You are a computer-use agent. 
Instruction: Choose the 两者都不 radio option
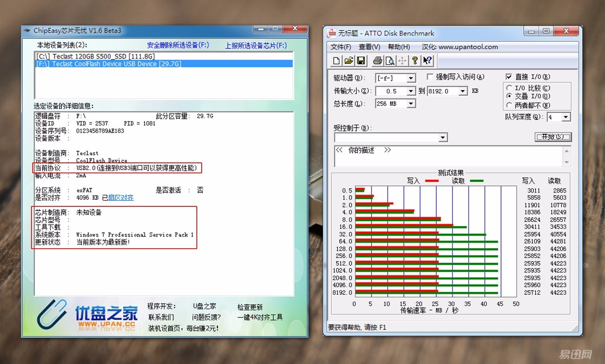pos(509,105)
